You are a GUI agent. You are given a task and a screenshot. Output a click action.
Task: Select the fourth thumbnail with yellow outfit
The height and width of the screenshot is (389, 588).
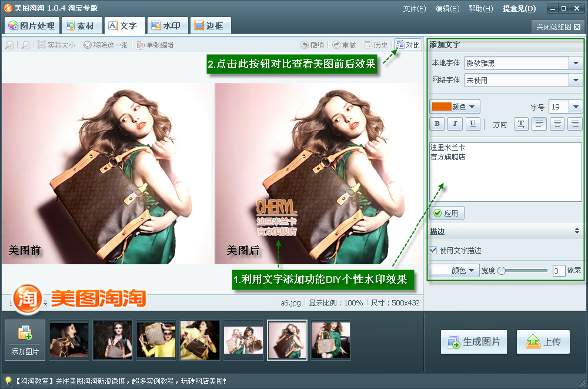click(199, 340)
